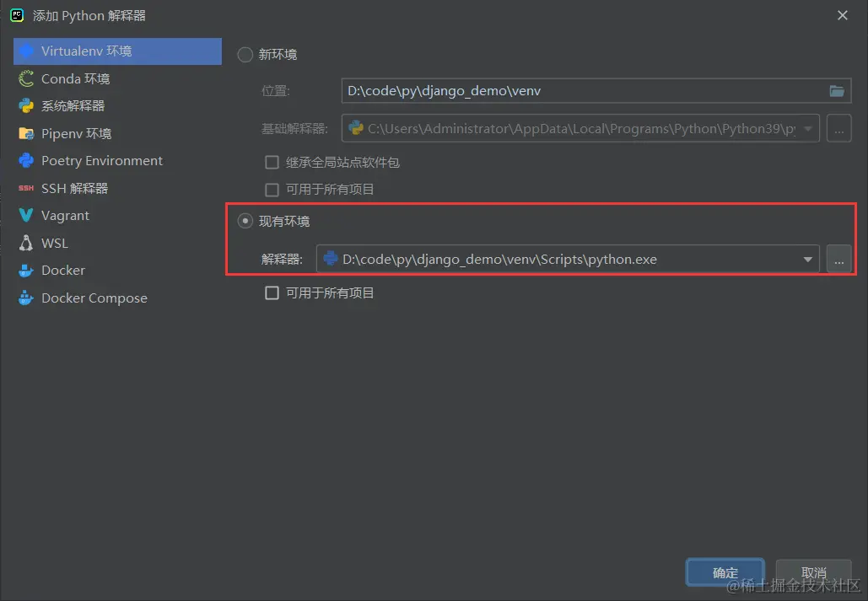
Task: Select Virtualenv 环境 in sidebar
Action: pos(117,51)
